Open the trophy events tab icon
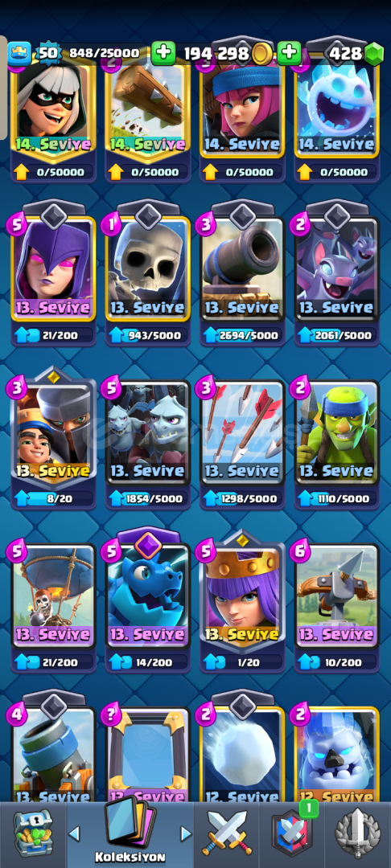 pos(358,833)
